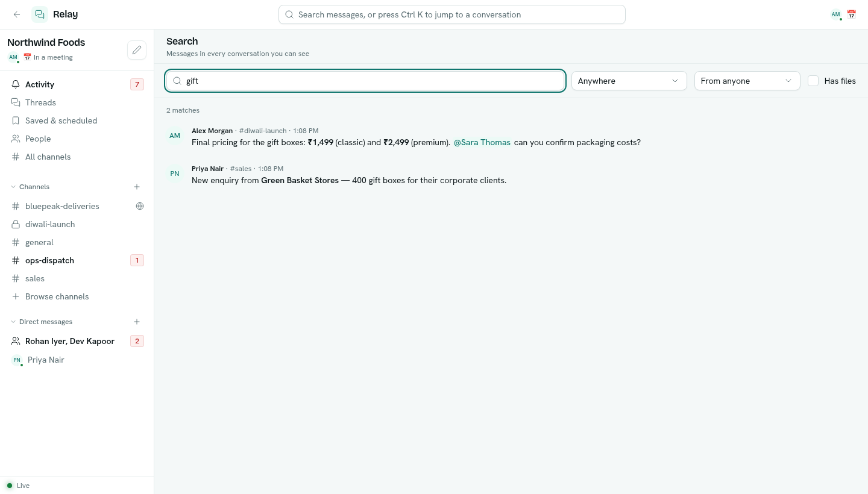Open the bluepeak-deliveries channel
This screenshot has height=494, width=868.
pyautogui.click(x=77, y=206)
